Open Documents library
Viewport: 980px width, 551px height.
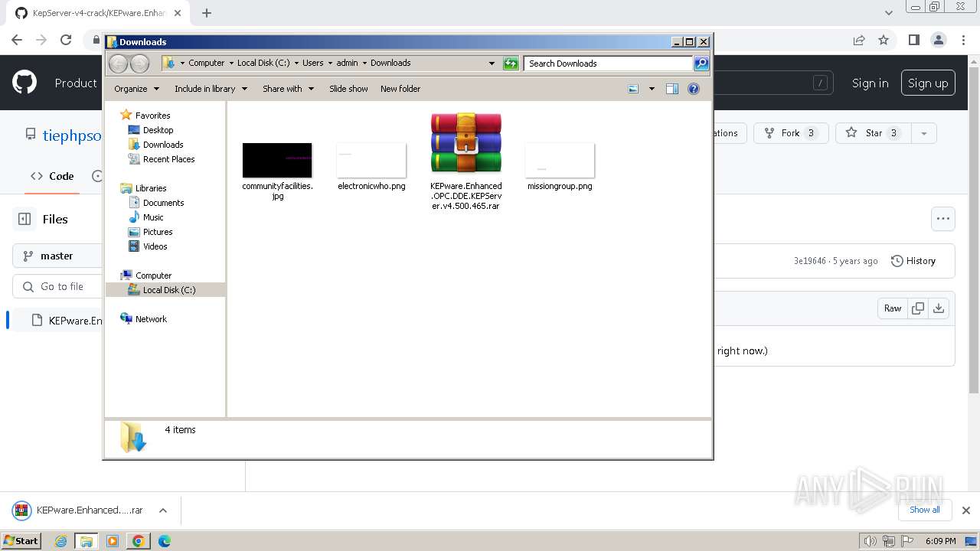[163, 203]
